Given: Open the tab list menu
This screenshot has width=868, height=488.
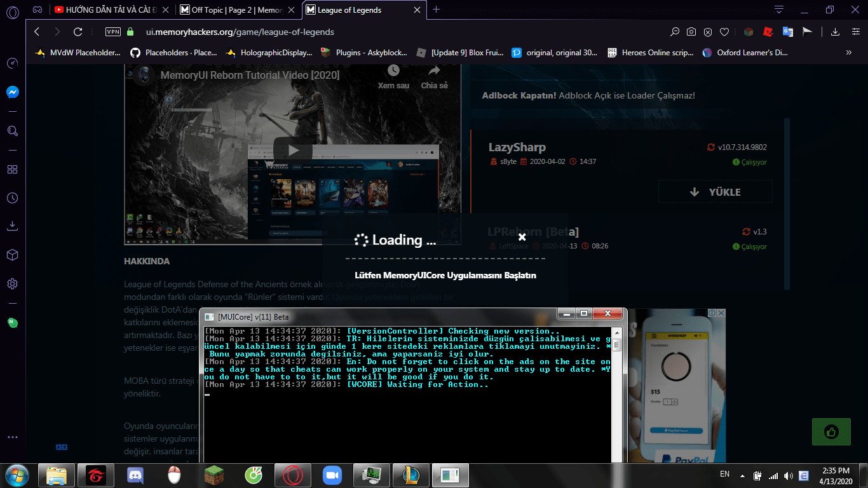Looking at the screenshot, I should 779,10.
